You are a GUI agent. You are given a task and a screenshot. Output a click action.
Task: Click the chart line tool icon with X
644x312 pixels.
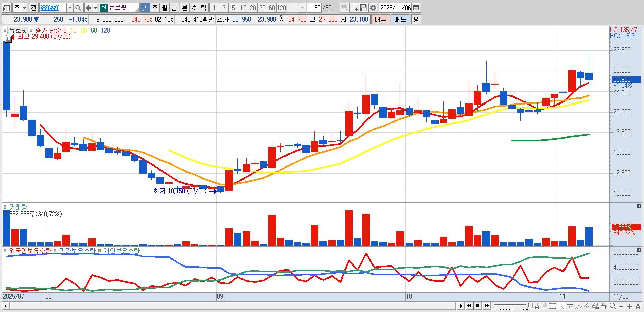(354, 8)
